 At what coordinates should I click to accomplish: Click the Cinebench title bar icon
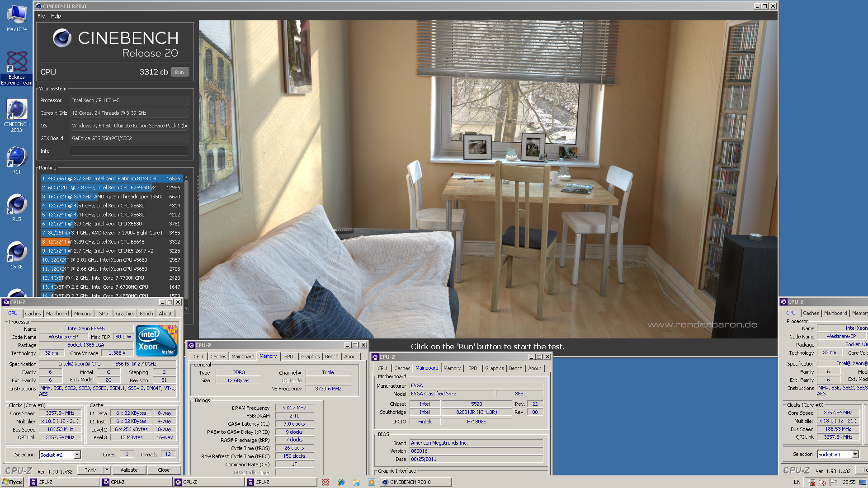39,6
